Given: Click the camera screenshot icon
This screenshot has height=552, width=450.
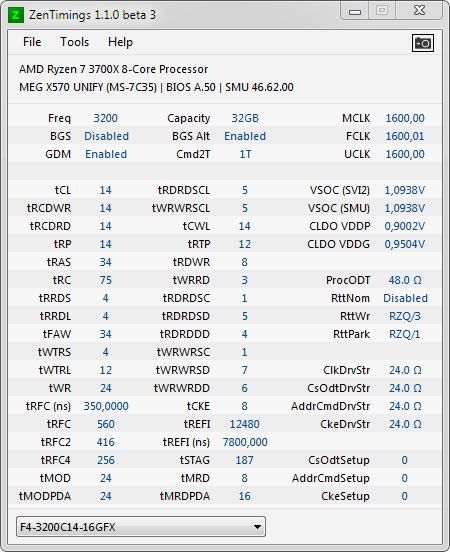Looking at the screenshot, I should tap(423, 43).
